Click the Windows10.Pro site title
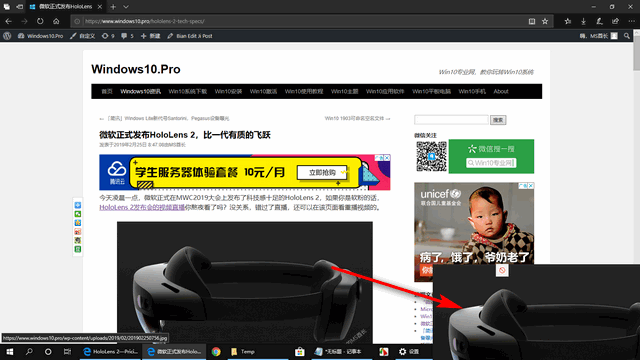The image size is (640, 360). pos(136,69)
